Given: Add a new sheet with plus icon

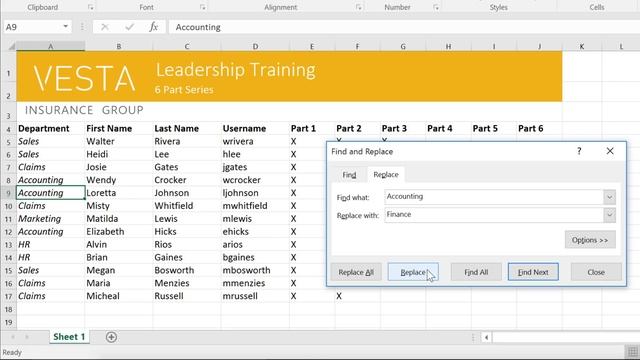Looking at the screenshot, I should pos(111,337).
